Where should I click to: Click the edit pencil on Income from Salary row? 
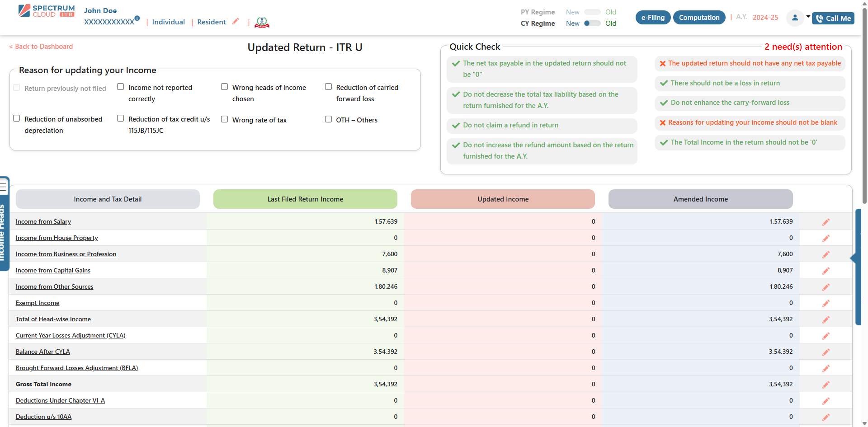click(x=826, y=221)
